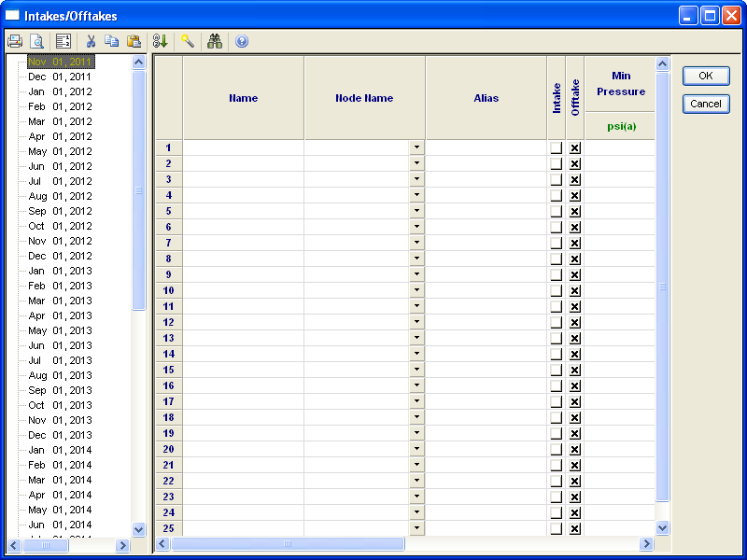Viewport: 747px width, 560px height.
Task: Open Print Preview from the toolbar
Action: pyautogui.click(x=36, y=41)
